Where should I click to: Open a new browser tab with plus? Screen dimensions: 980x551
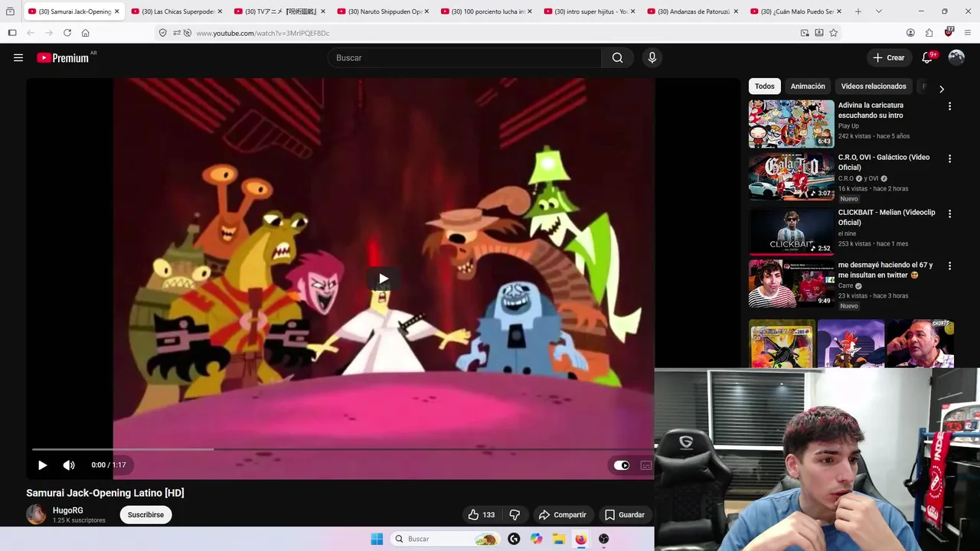858,11
